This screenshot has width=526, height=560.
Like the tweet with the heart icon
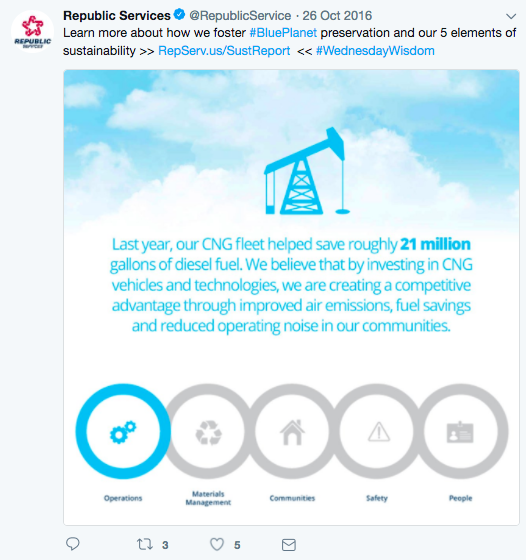coord(217,544)
